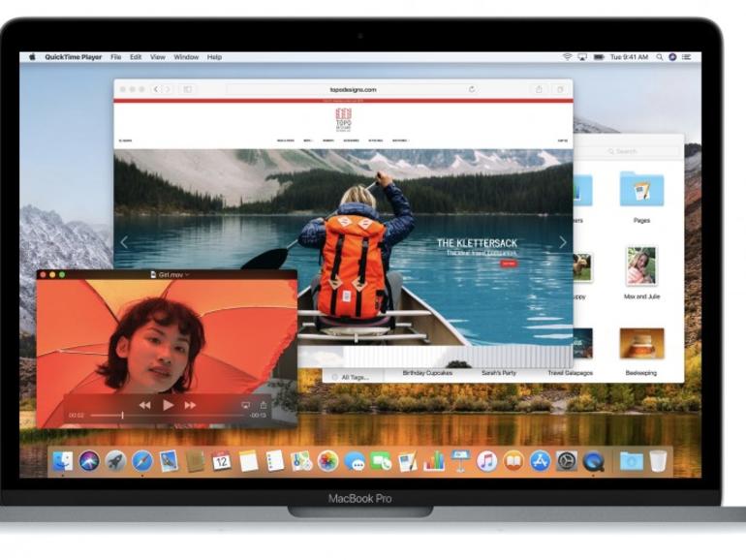Open Edit menu
The image size is (746, 560).
136,57
